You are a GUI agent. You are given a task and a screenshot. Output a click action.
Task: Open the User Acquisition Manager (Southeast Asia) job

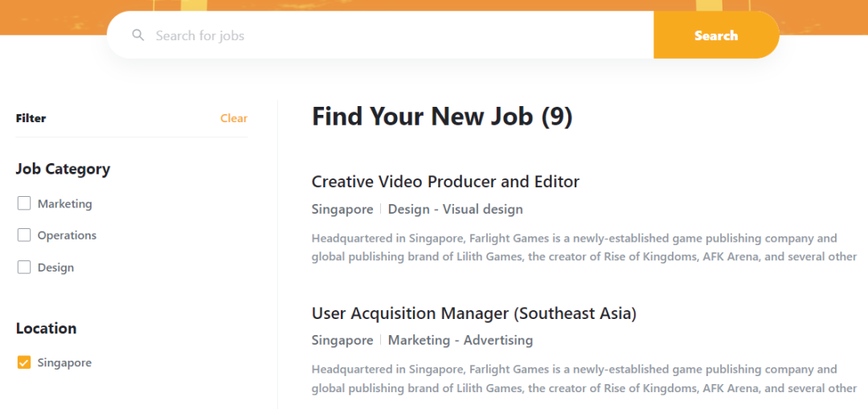click(473, 313)
